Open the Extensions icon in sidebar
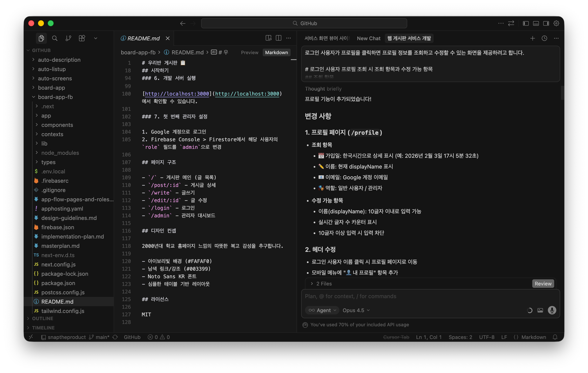The height and width of the screenshot is (373, 588). click(x=82, y=38)
